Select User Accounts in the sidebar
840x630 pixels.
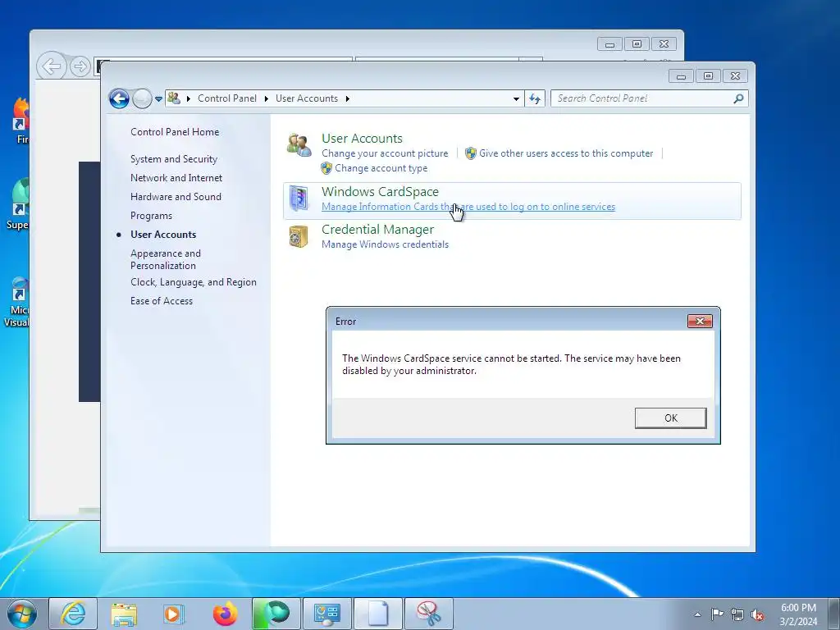coord(163,235)
